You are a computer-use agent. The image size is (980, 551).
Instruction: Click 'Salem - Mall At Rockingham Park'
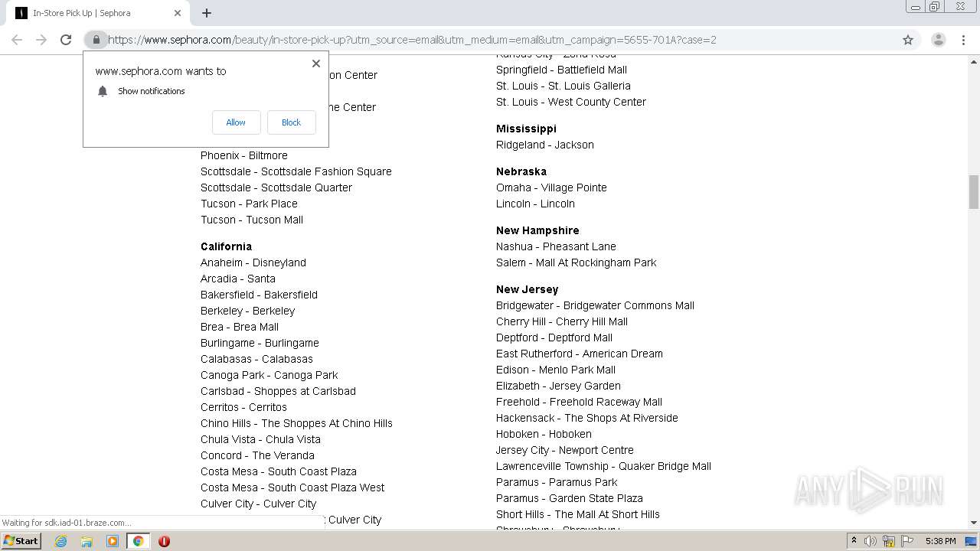pyautogui.click(x=577, y=262)
